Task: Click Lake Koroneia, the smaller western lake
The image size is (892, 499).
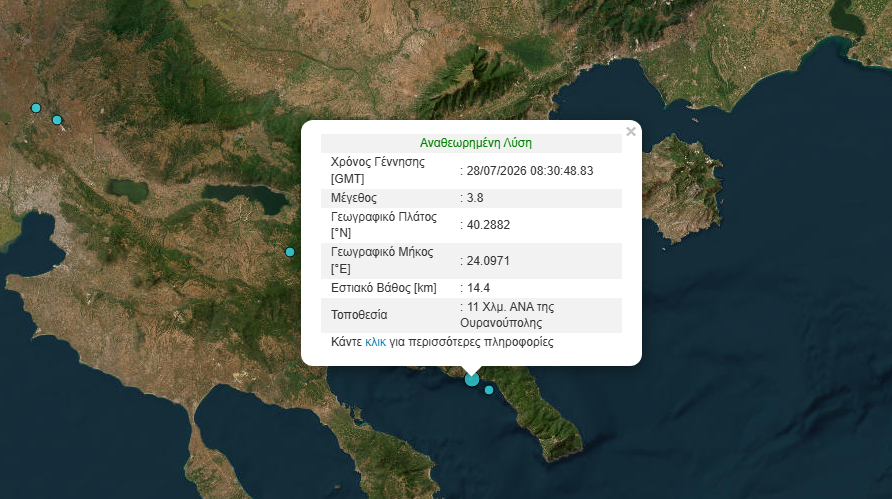Action: (127, 190)
